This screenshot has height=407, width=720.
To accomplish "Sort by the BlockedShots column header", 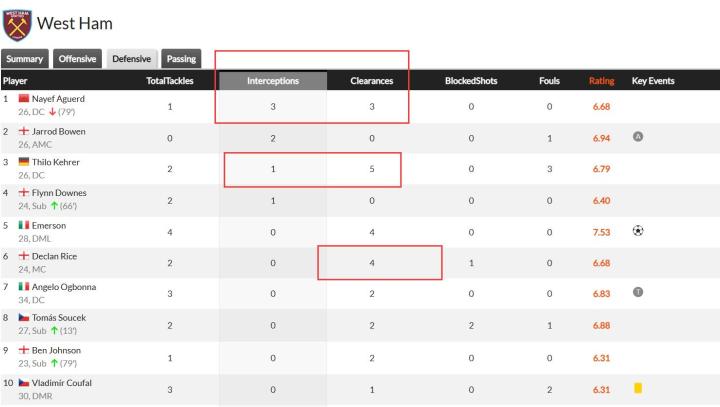I will pos(471,81).
